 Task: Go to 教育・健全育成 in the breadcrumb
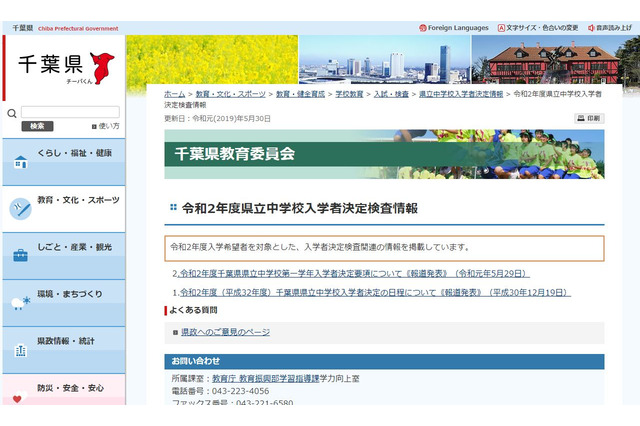tap(300, 94)
